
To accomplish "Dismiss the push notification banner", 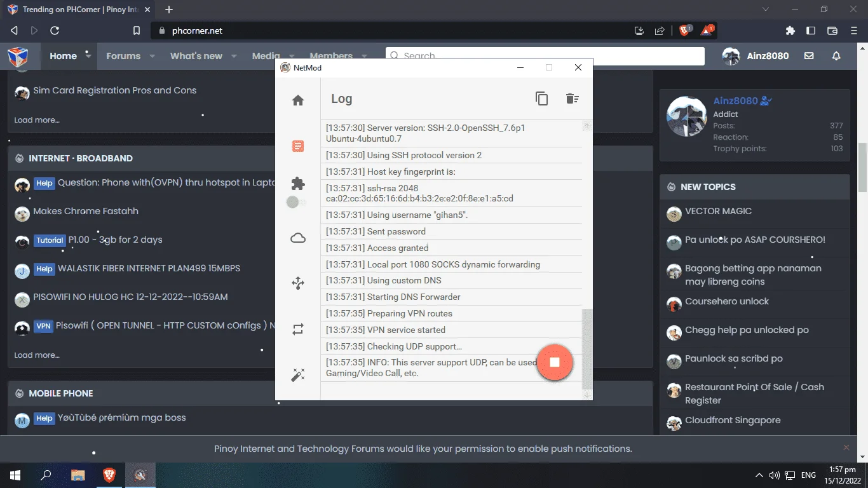I will click(x=846, y=448).
